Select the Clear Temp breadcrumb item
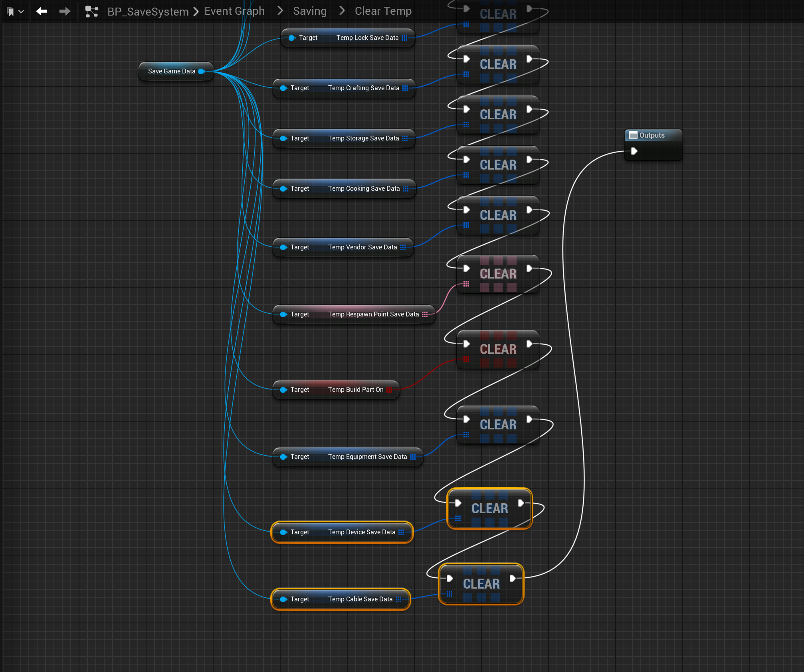This screenshot has height=672, width=804. tap(383, 11)
